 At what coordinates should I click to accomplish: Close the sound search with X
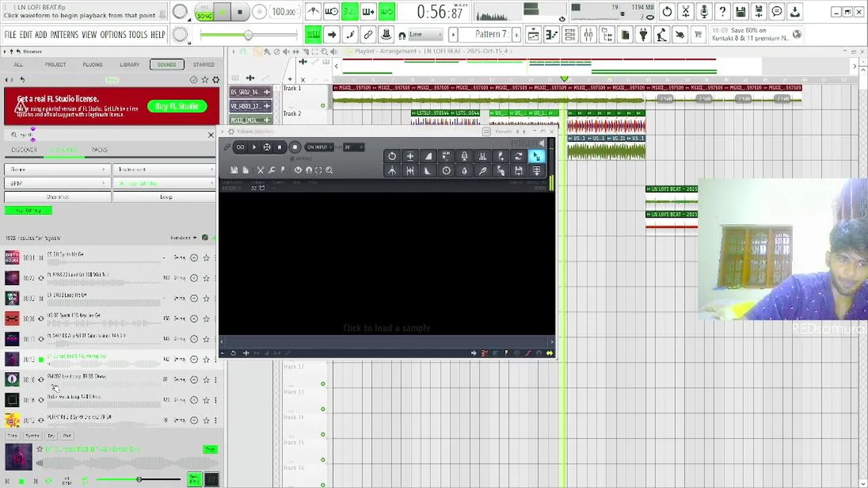coord(210,135)
